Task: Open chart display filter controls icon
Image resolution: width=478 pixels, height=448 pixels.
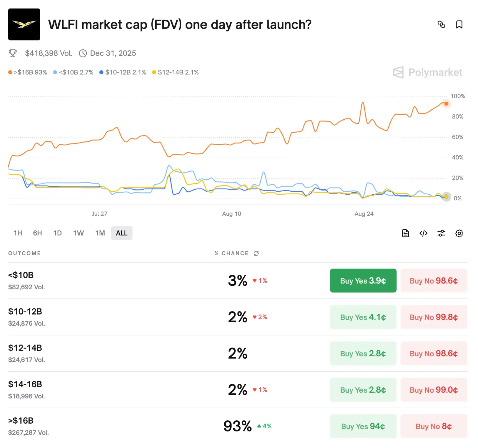Action: (441, 233)
